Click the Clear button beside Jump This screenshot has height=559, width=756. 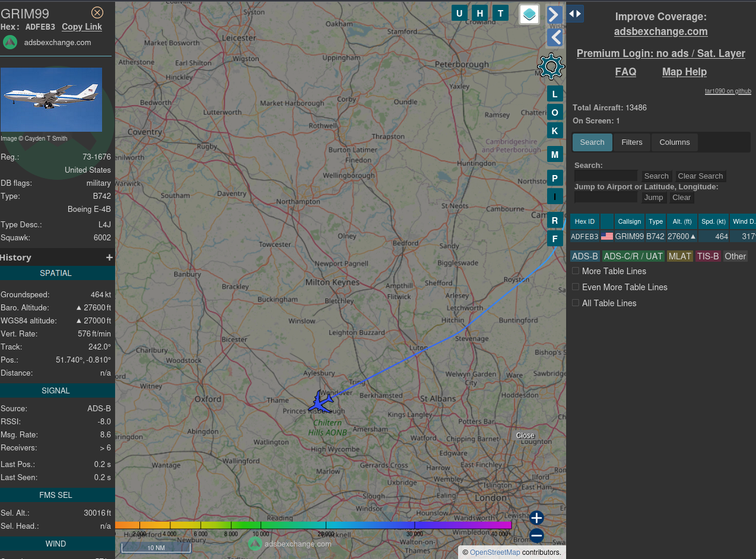681,197
